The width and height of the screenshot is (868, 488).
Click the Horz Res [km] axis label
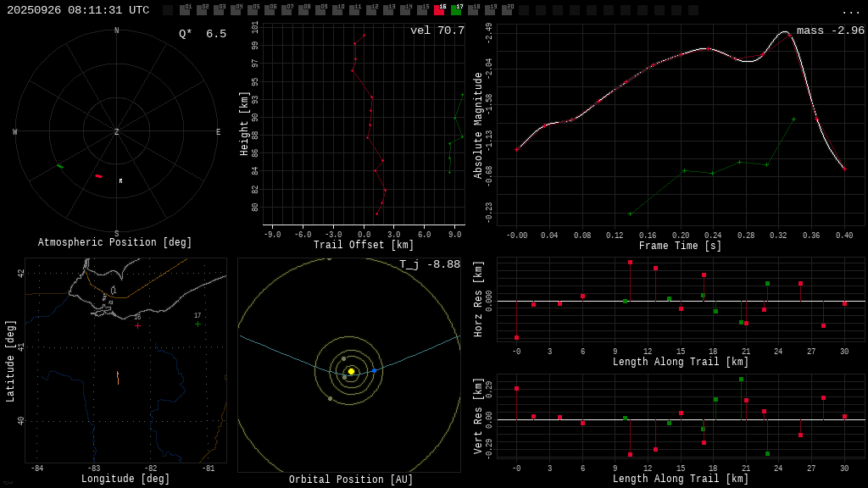(x=478, y=299)
